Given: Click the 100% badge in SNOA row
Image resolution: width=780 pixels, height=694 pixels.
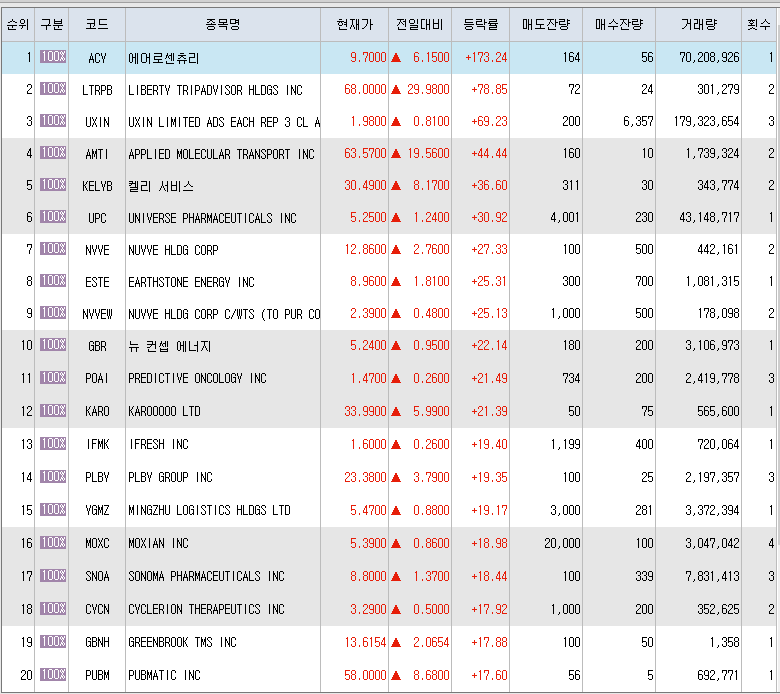Looking at the screenshot, I should [53, 576].
